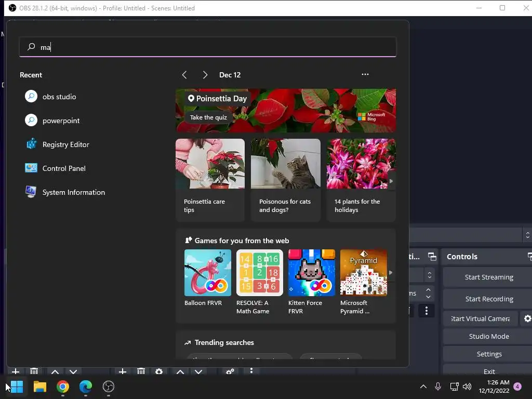This screenshot has height=399, width=532.
Task: Open notification center badge showing 4
Action: 517,387
